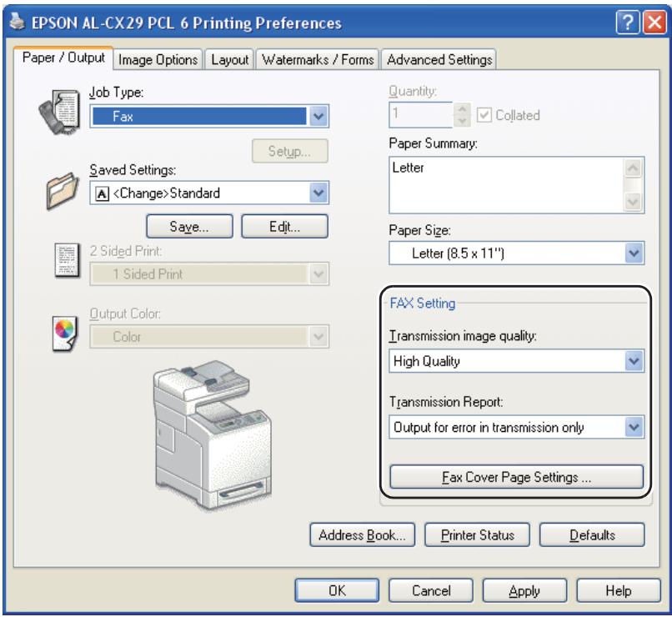Expand the Paper Size dropdown arrow
672x617 pixels.
point(634,253)
